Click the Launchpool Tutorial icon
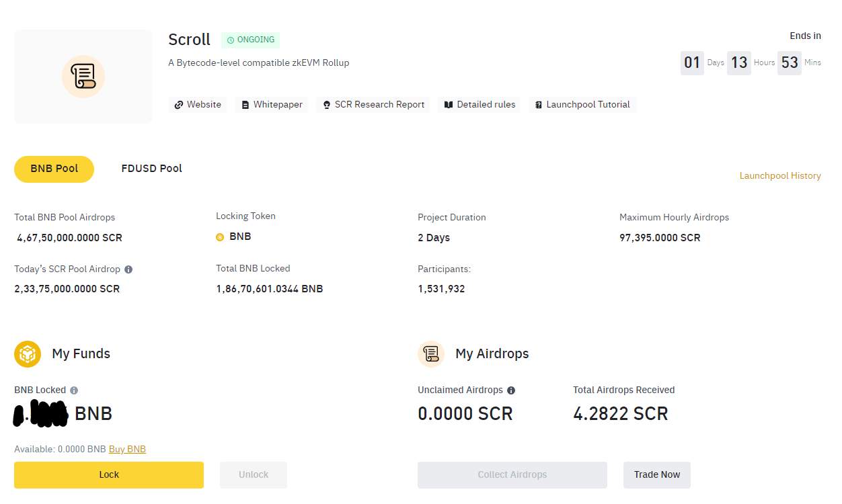This screenshot has width=842, height=504. [x=539, y=105]
